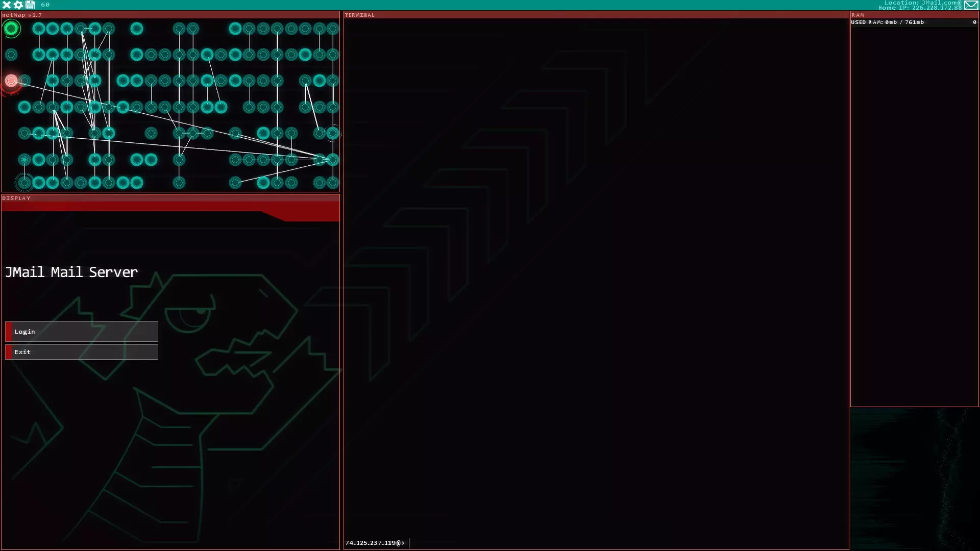Click the RAM panel header
This screenshot has width=980, height=551.
coord(914,15)
